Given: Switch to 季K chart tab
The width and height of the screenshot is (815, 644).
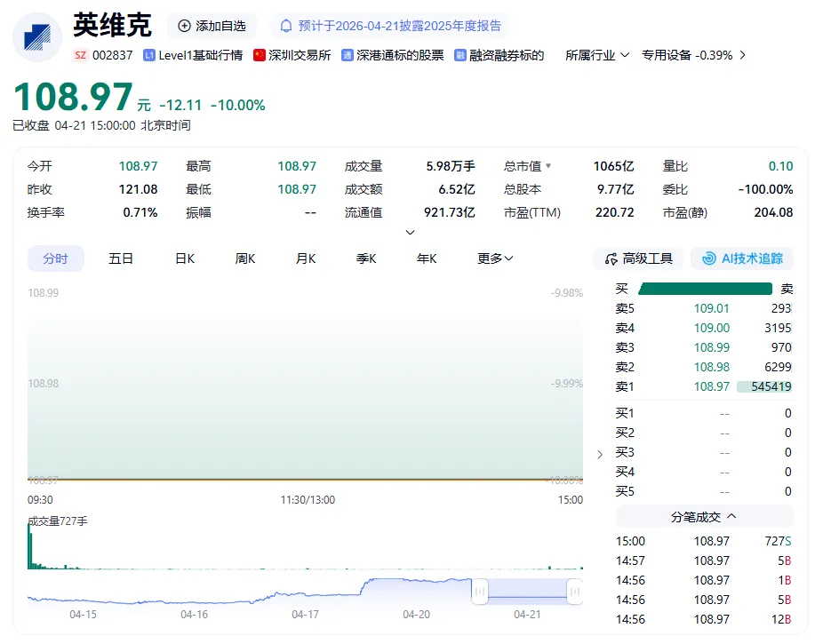Looking at the screenshot, I should pos(366,258).
